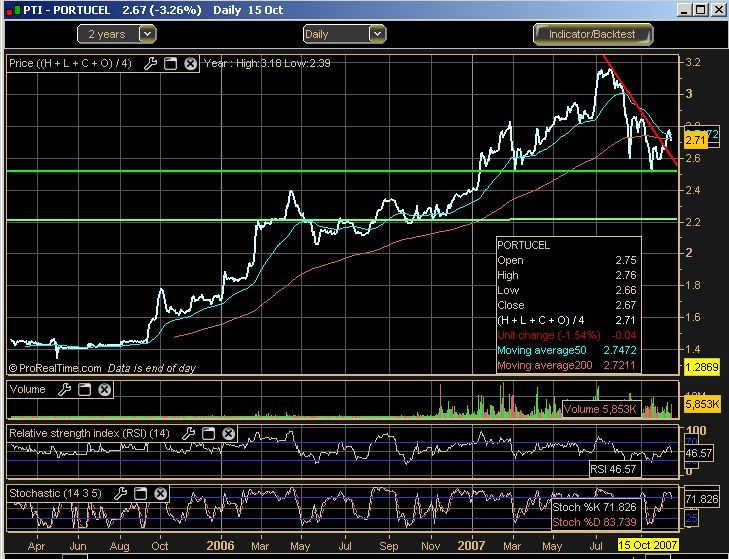The image size is (729, 559).
Task: Expand the 2 years period dropdown arrow
Action: click(x=148, y=34)
